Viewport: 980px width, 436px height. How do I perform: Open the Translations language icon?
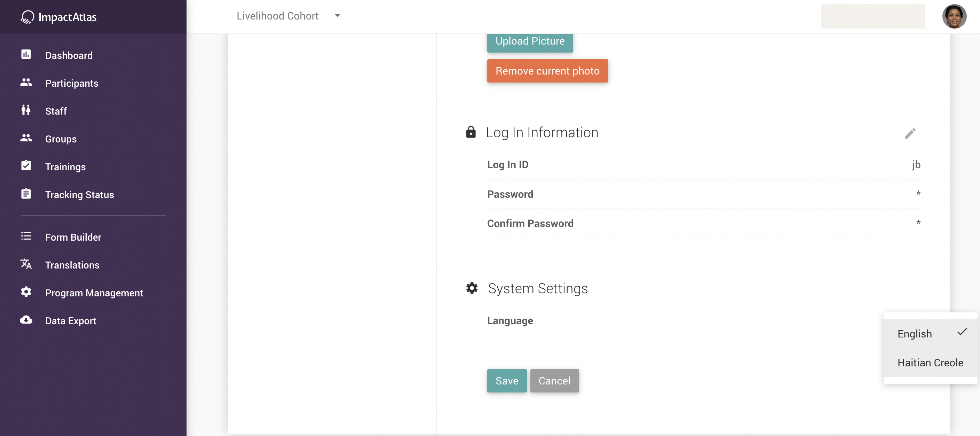tap(26, 264)
